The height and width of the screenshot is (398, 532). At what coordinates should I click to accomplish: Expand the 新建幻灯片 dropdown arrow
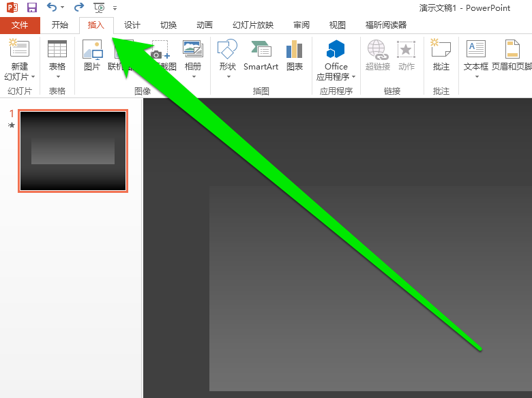click(33, 77)
